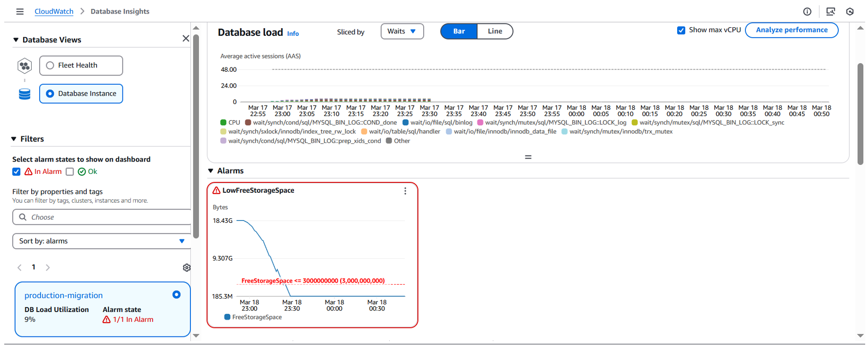Click the binlog wait legend swatch
This screenshot has width=868, height=351.
click(405, 122)
